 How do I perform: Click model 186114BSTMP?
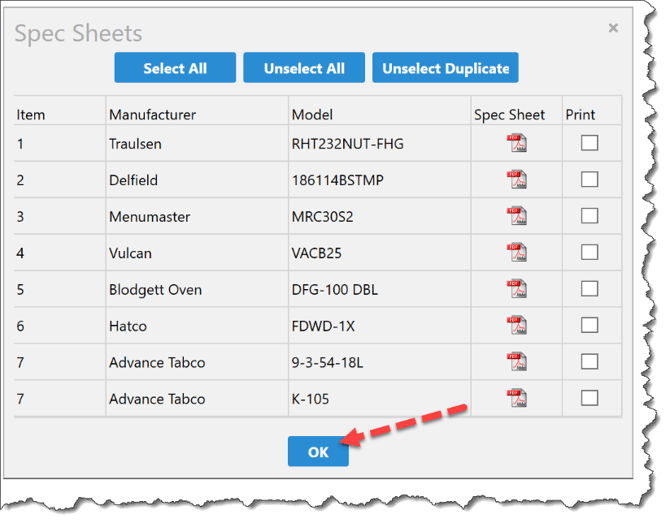338,180
